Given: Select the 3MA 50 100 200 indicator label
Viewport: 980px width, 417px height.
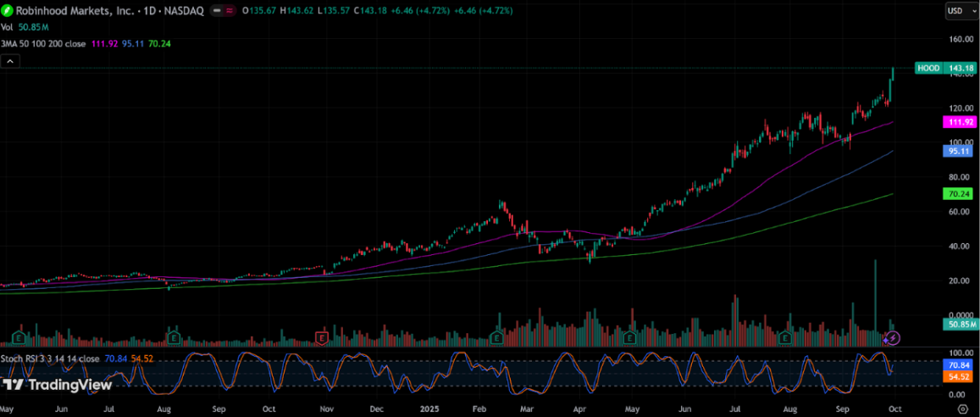Looking at the screenshot, I should (42, 43).
